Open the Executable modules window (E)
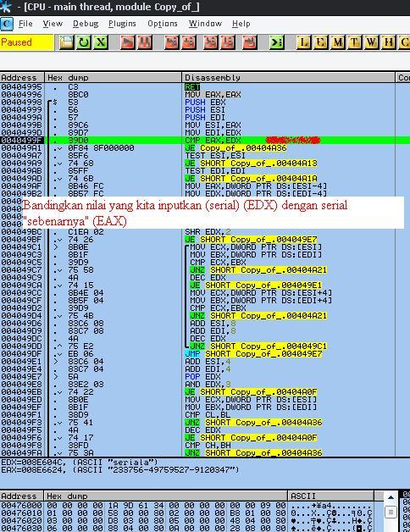The image size is (410, 532). [320, 42]
